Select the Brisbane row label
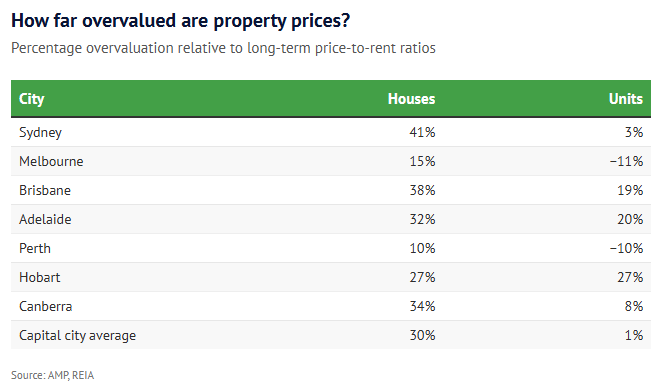This screenshot has width=657, height=390. 45,190
